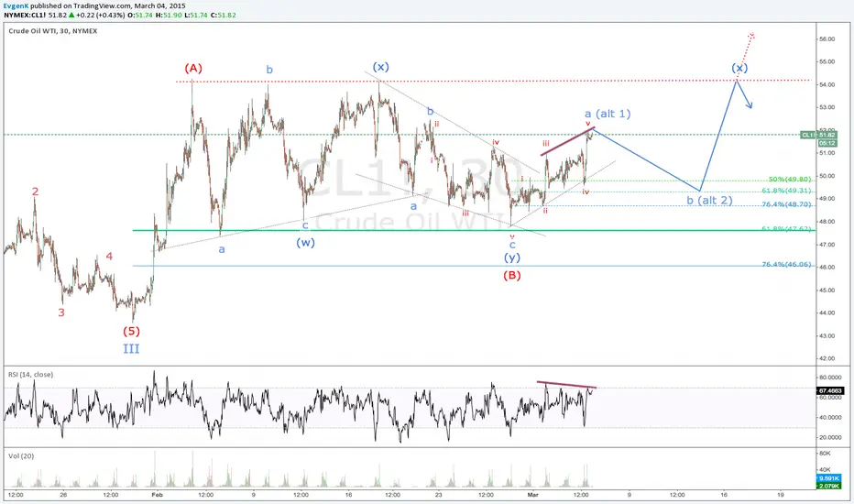Click the 80K volume axis label
This screenshot has height=504, width=854.
coord(825,454)
